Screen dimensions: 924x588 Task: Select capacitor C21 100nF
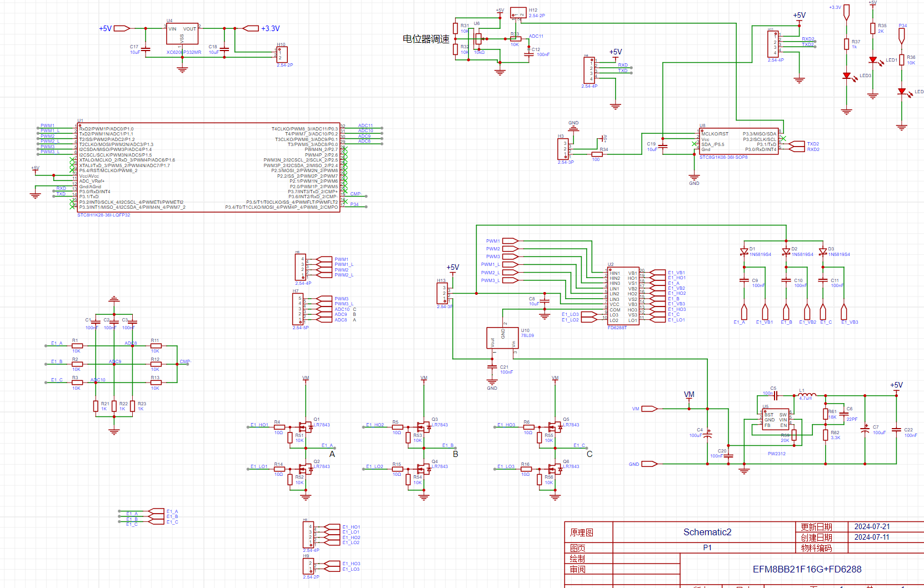pos(492,367)
